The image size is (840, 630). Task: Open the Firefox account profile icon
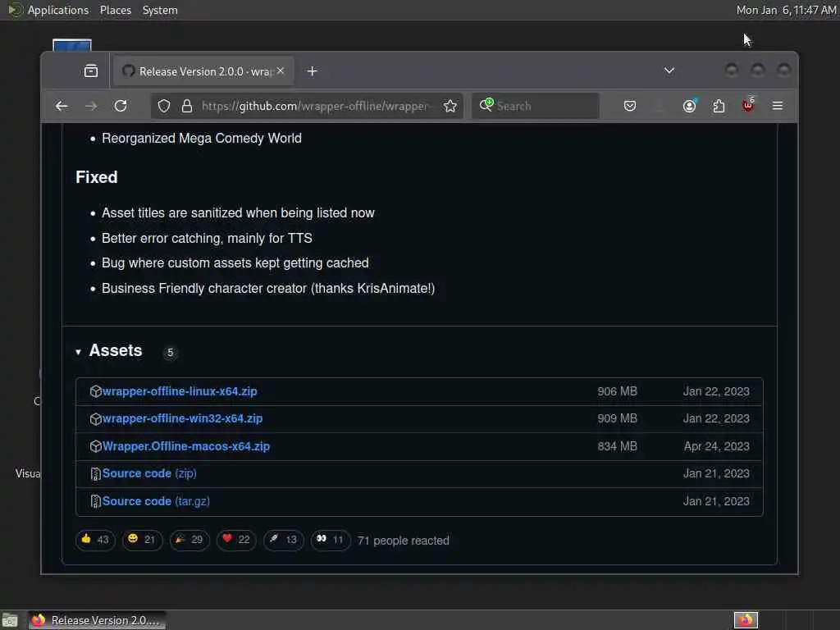coord(689,106)
